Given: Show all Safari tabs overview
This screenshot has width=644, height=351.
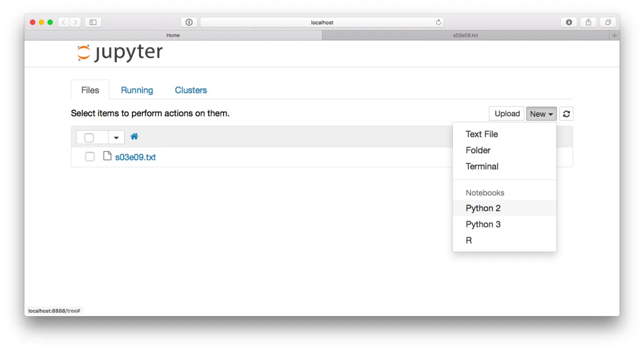Looking at the screenshot, I should [608, 22].
